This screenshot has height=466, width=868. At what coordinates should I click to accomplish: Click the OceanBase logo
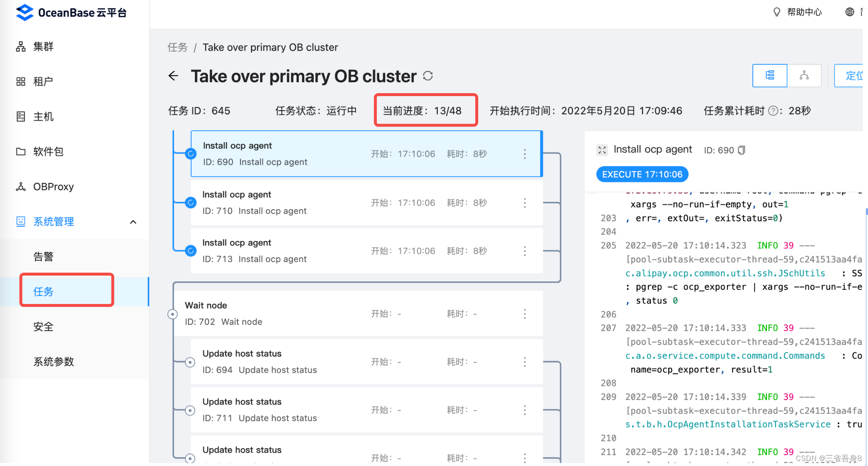click(25, 13)
